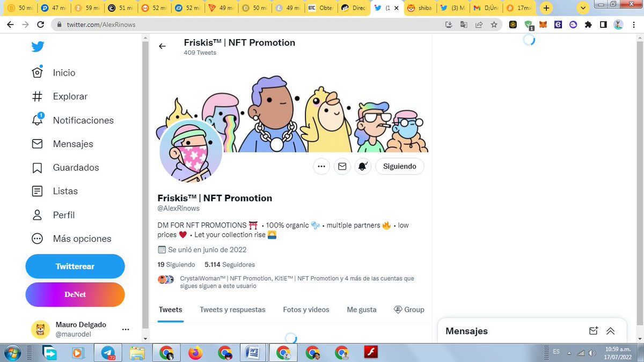Screen dimensions: 644x362
Task: Click Windows Start button
Action: [x=12, y=353]
